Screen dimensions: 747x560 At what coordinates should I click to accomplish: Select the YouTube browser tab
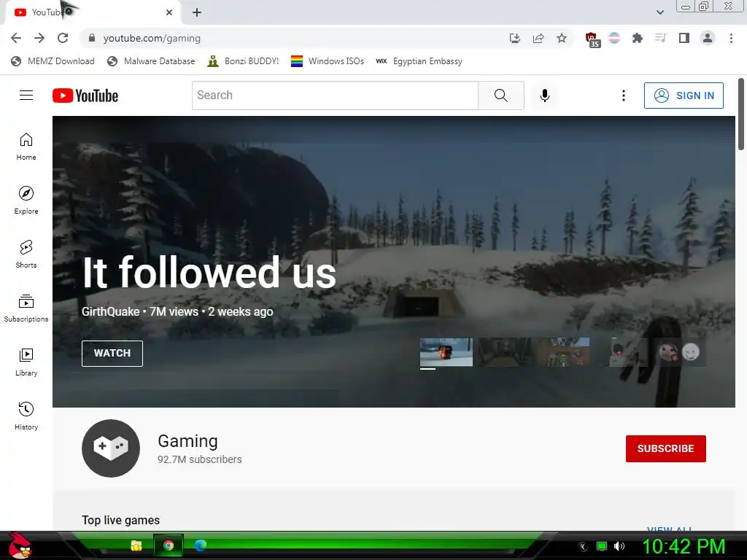93,12
